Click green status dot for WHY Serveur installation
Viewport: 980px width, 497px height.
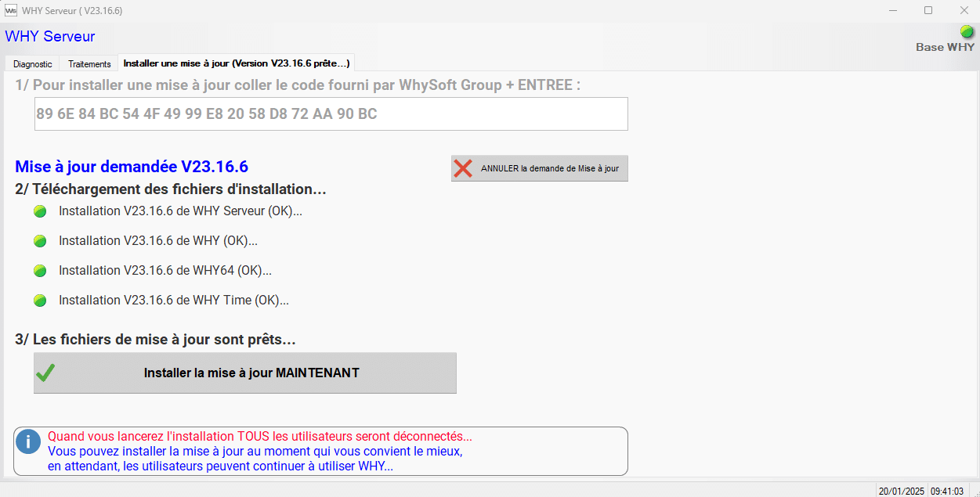pyautogui.click(x=40, y=211)
